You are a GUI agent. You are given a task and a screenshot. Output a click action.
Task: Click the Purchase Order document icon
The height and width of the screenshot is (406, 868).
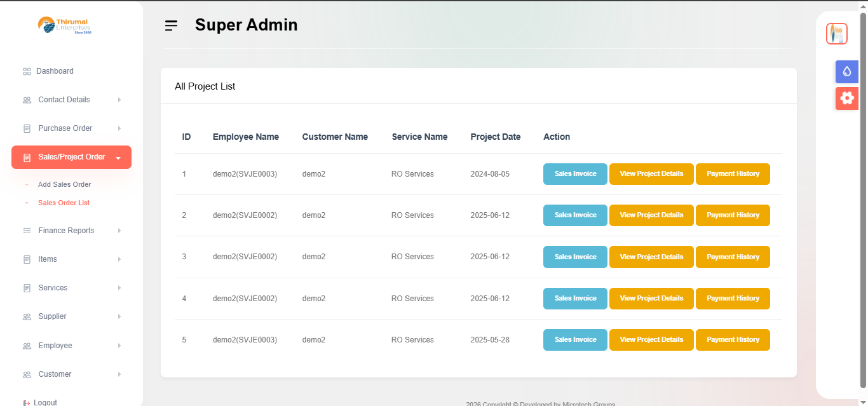(x=27, y=129)
